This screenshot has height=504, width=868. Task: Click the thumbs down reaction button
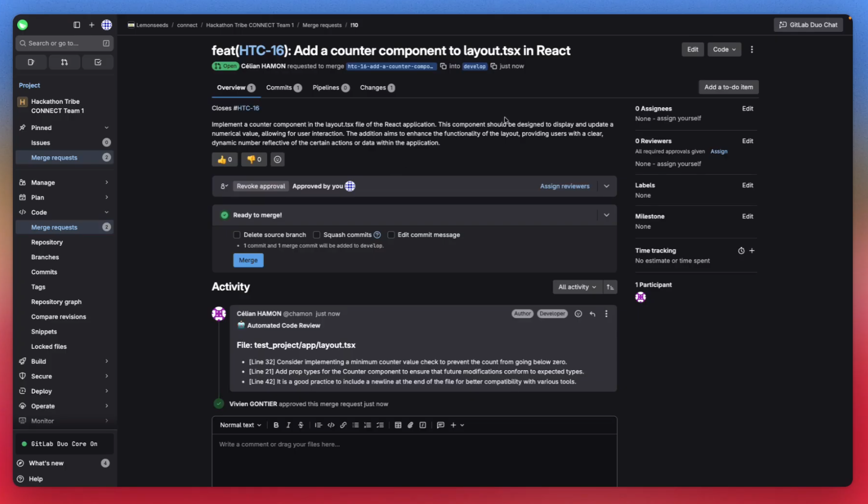[x=253, y=160]
